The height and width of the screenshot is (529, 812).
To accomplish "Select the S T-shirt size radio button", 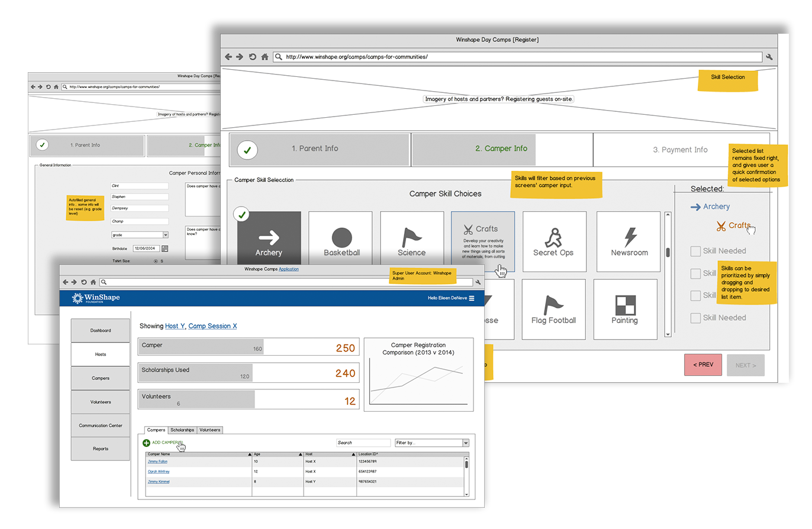I will (x=156, y=261).
